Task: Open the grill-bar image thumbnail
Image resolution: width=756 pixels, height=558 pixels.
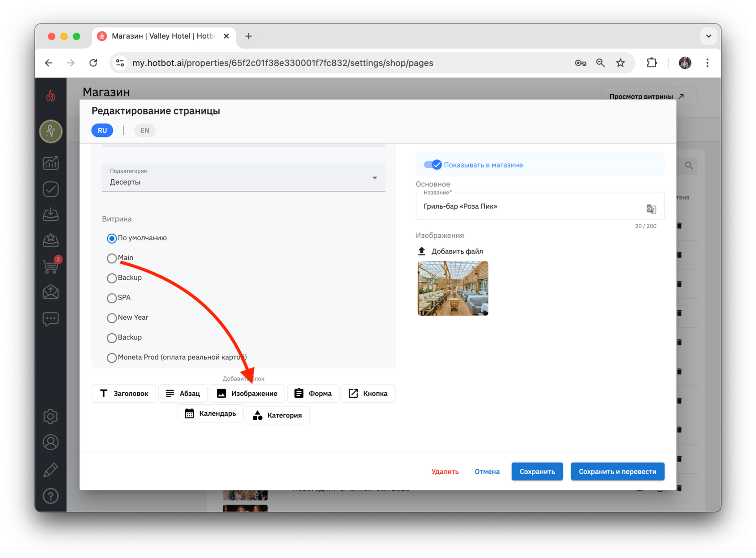Action: (x=453, y=288)
